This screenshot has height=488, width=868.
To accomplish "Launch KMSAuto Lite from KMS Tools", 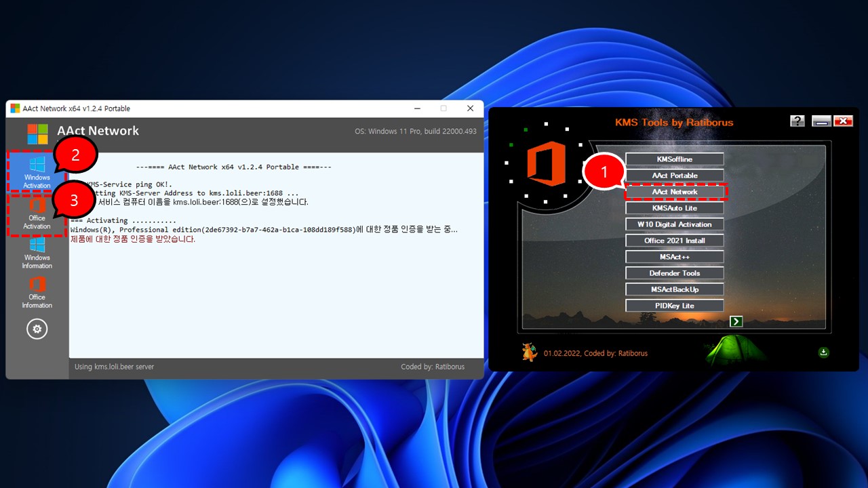I will (x=675, y=208).
